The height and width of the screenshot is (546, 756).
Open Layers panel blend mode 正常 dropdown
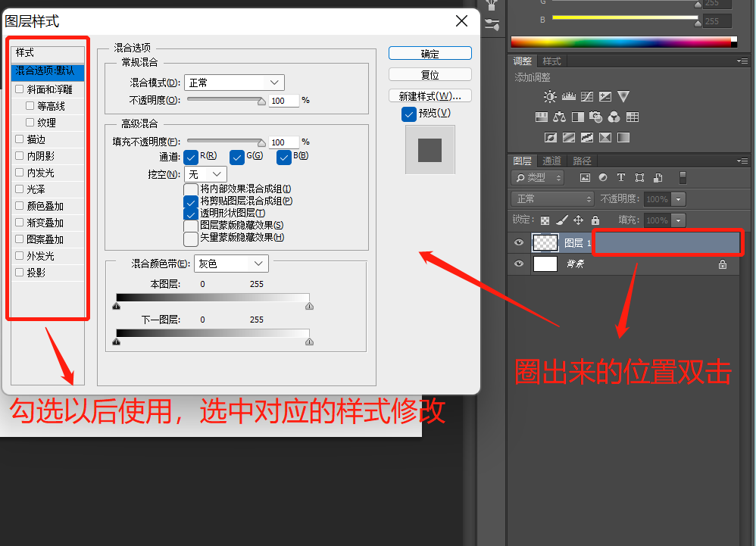tap(552, 198)
